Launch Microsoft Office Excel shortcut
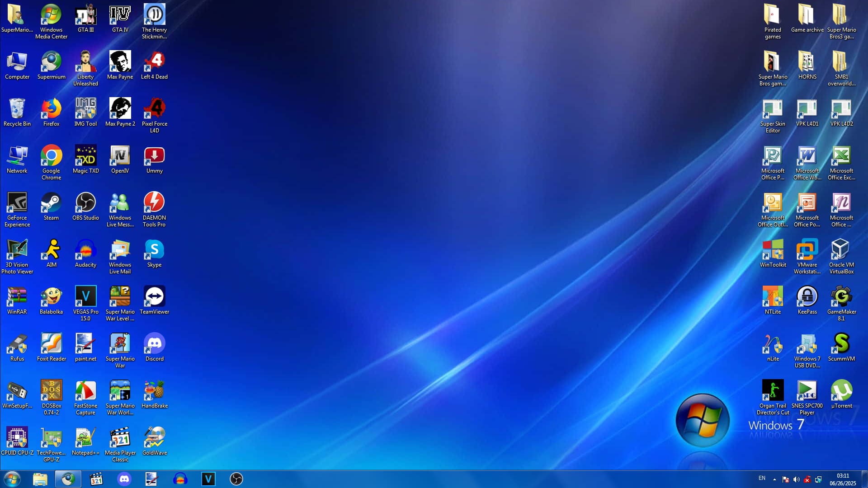This screenshot has height=488, width=868. [x=841, y=163]
